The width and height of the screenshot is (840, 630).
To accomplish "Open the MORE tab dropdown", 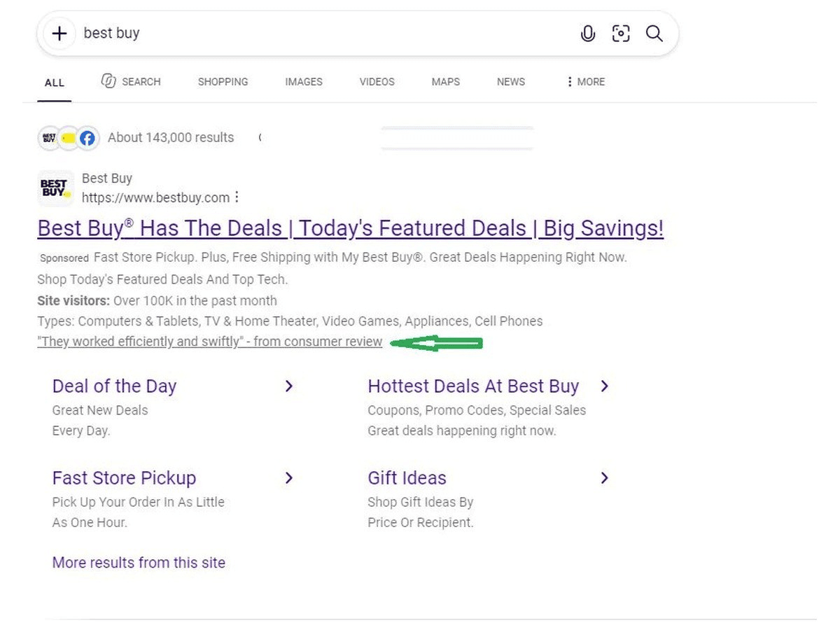I will (x=586, y=82).
